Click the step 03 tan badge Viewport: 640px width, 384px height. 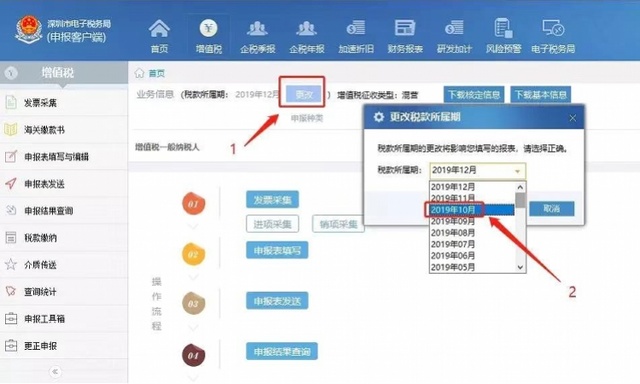click(193, 304)
